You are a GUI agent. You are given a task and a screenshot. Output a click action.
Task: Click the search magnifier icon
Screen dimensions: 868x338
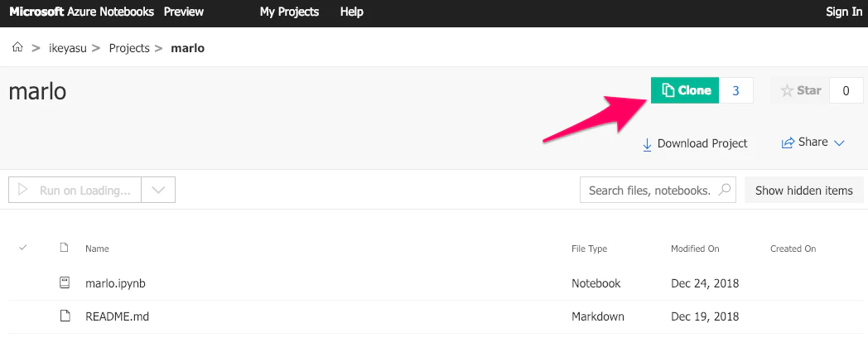pos(724,190)
